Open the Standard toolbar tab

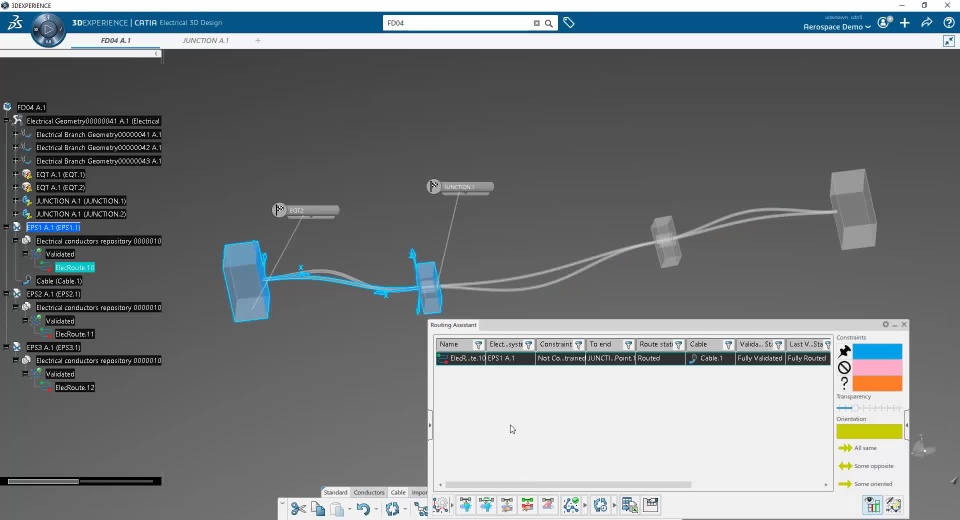(336, 492)
